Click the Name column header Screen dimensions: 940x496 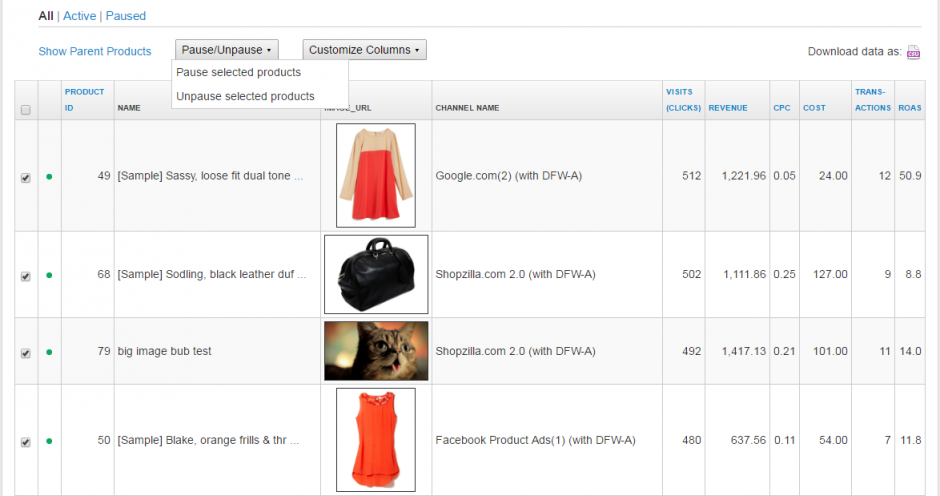click(129, 108)
